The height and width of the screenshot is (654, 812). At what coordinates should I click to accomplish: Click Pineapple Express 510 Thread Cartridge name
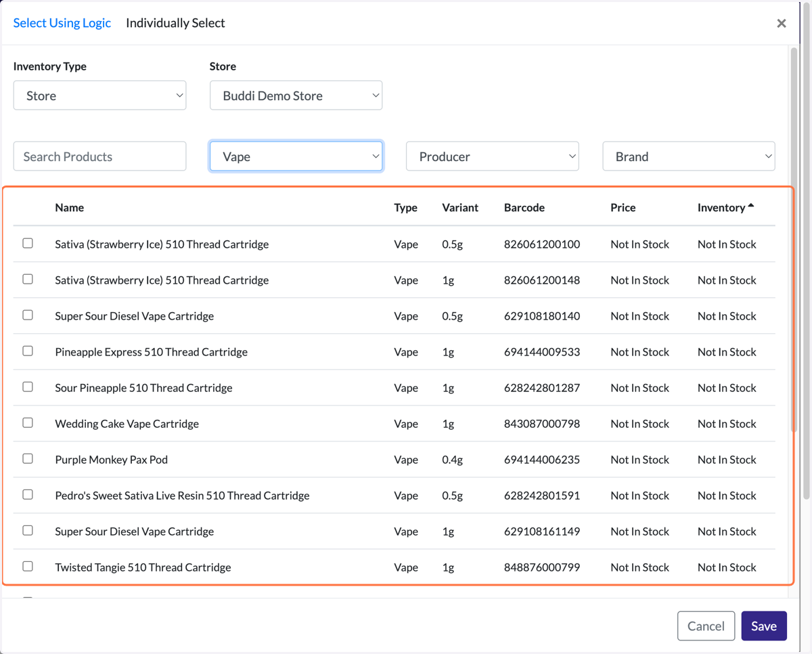(152, 352)
